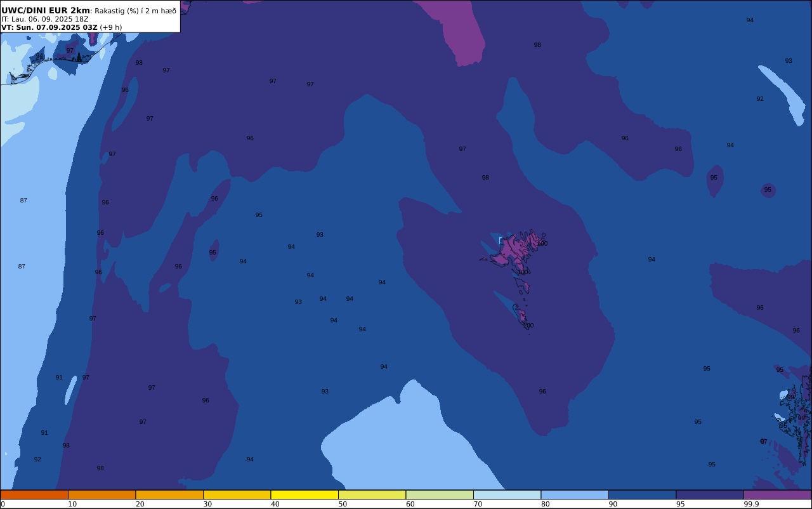Select the text "Rakastig (%) í 2 m hæð"
This screenshot has width=812, height=509.
136,11
